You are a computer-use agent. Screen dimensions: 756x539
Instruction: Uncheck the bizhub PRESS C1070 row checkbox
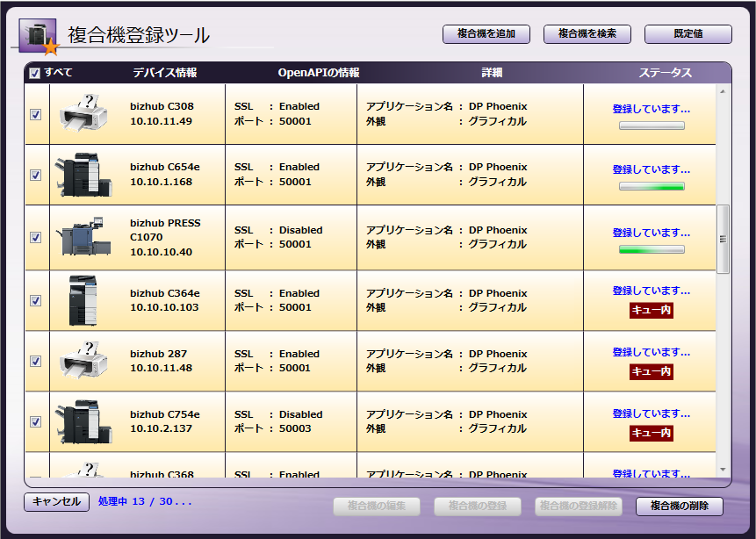36,237
